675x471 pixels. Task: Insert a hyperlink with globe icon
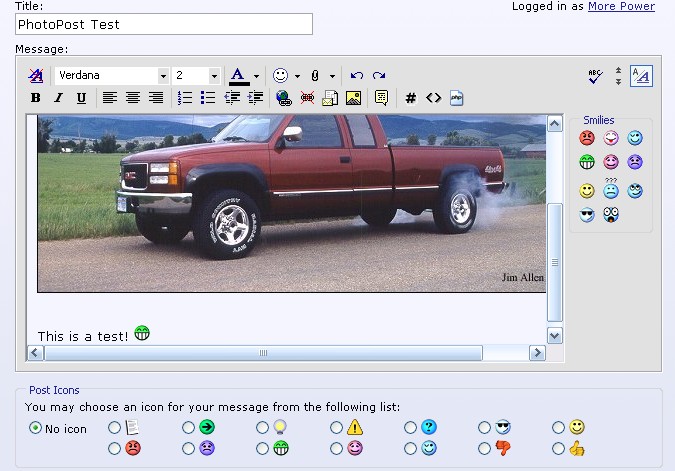tap(283, 98)
